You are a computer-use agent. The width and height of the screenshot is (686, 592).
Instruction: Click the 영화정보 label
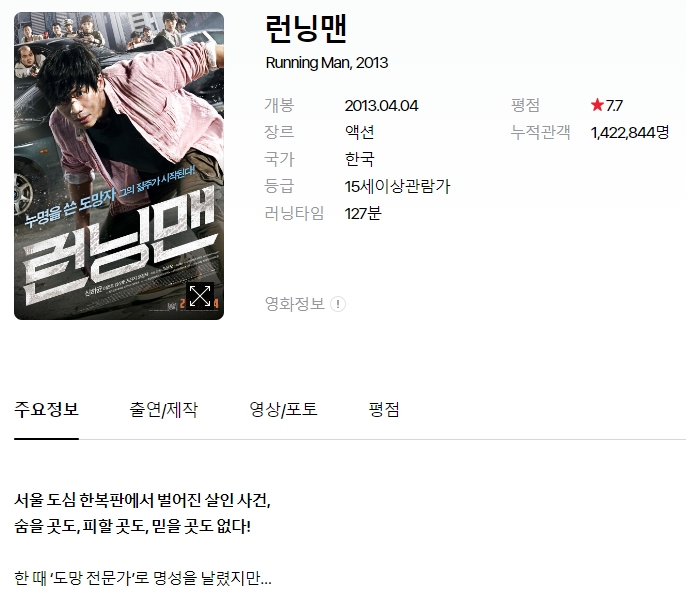(295, 304)
